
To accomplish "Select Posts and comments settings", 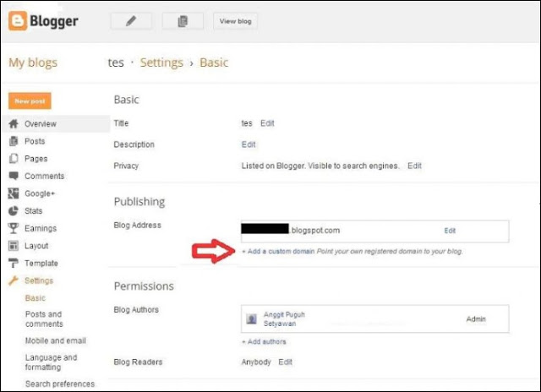I will tap(44, 319).
